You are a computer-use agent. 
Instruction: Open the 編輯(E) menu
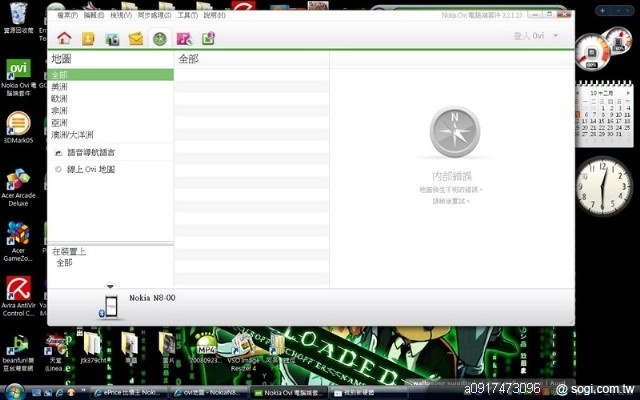93,16
